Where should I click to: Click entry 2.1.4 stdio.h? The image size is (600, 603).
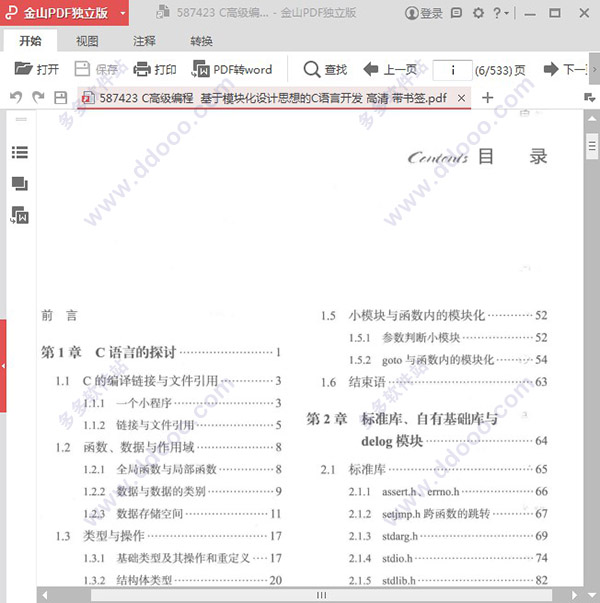(448, 558)
